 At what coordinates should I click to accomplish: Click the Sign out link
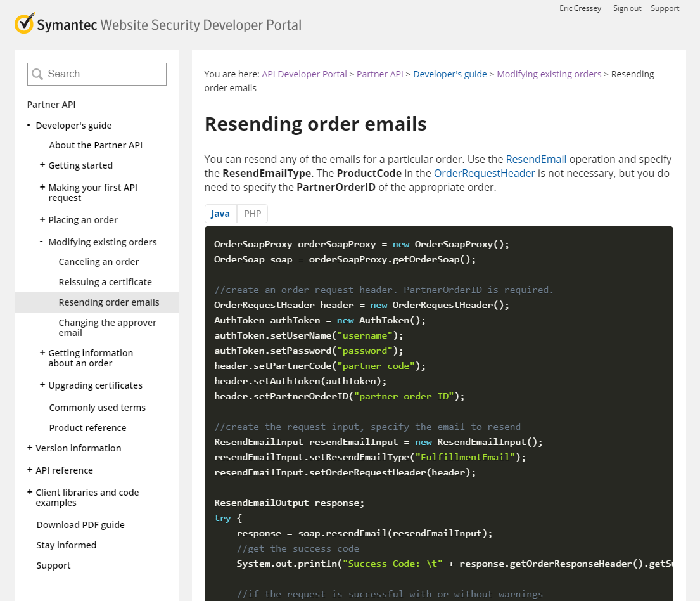tap(627, 8)
